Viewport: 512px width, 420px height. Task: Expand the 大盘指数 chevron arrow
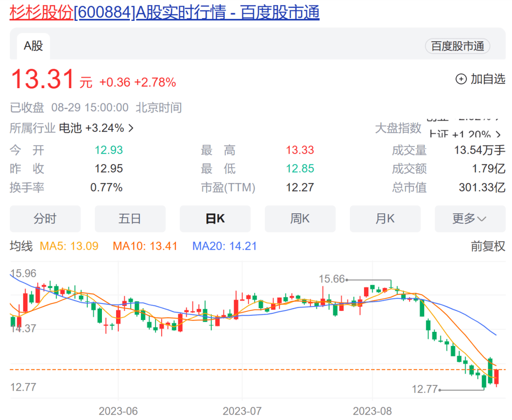click(x=498, y=134)
